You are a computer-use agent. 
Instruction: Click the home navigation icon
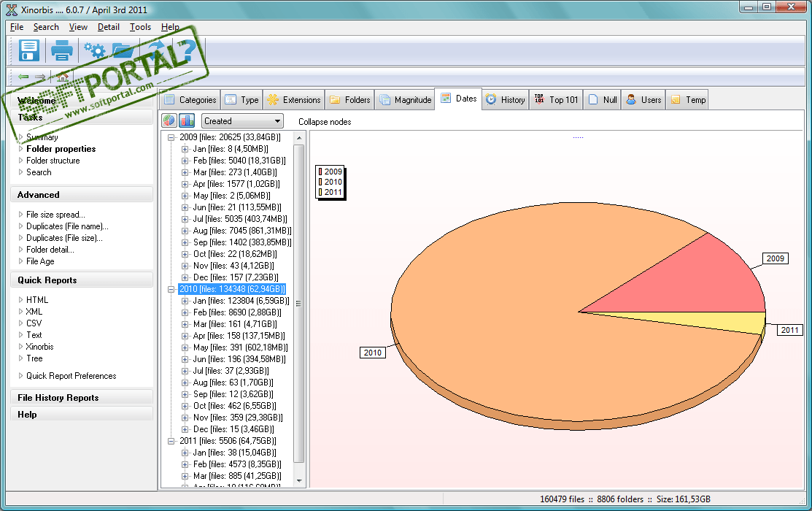[x=63, y=77]
